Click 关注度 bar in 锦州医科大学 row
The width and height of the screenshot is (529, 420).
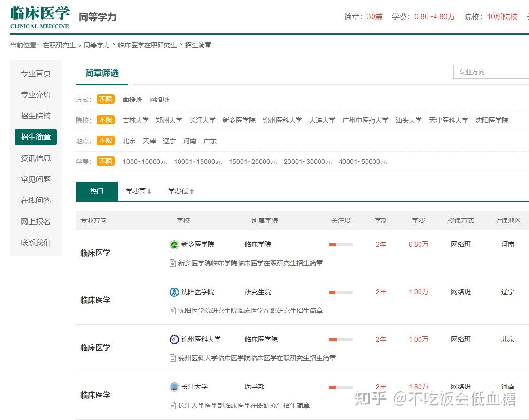click(x=341, y=339)
